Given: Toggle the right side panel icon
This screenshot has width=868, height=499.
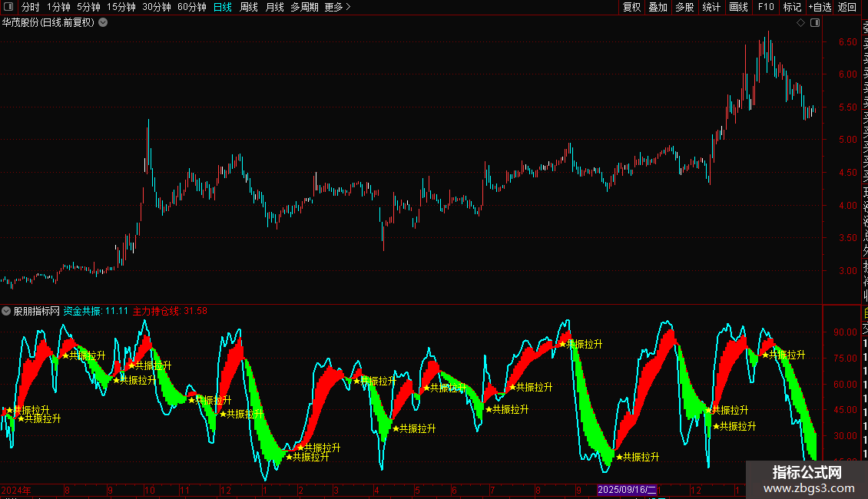Looking at the screenshot, I should click(x=815, y=23).
